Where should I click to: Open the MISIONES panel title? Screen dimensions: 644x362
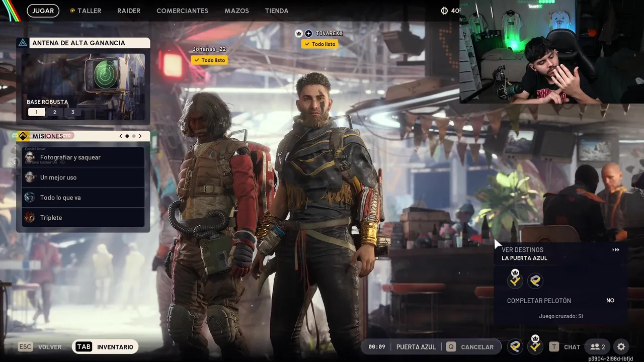point(48,136)
